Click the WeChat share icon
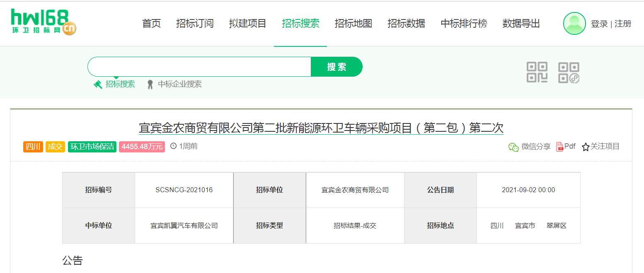Viewport: 644px width, 273px height. [x=513, y=147]
